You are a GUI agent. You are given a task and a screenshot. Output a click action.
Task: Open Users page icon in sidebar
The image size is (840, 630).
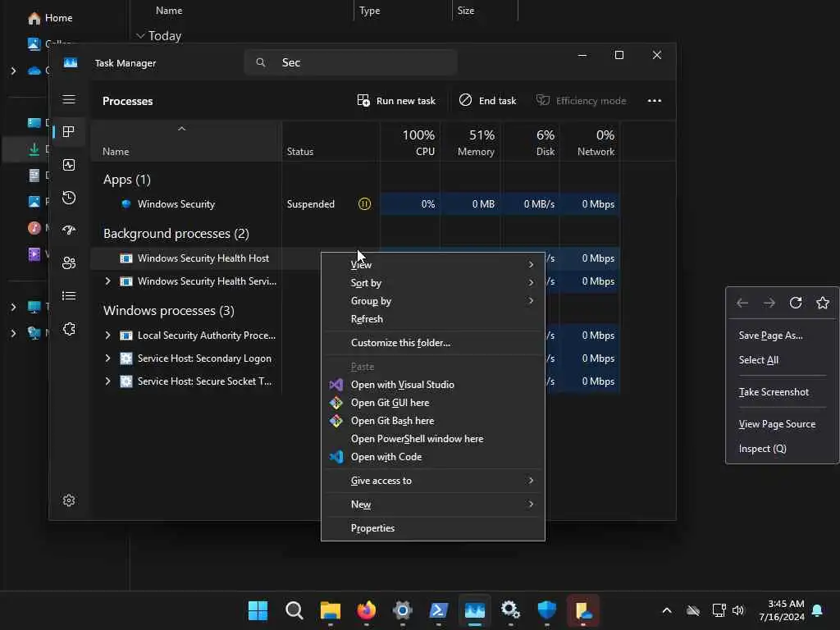click(x=69, y=263)
